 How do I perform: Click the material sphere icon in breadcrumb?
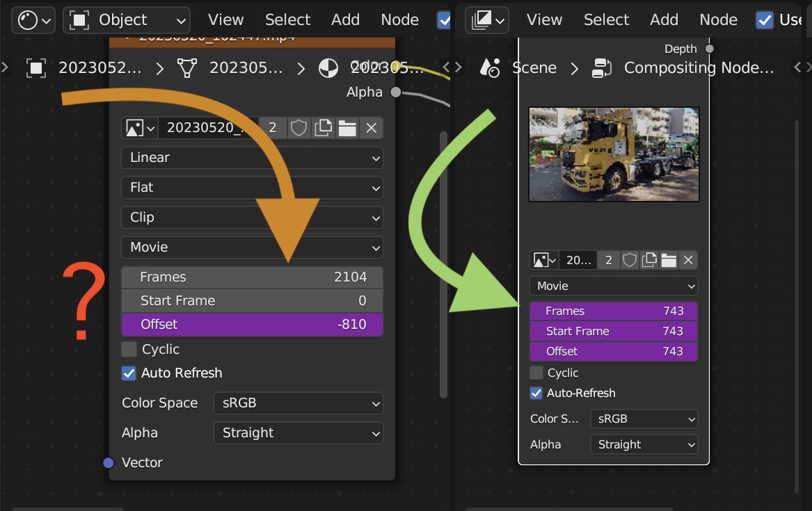328,67
